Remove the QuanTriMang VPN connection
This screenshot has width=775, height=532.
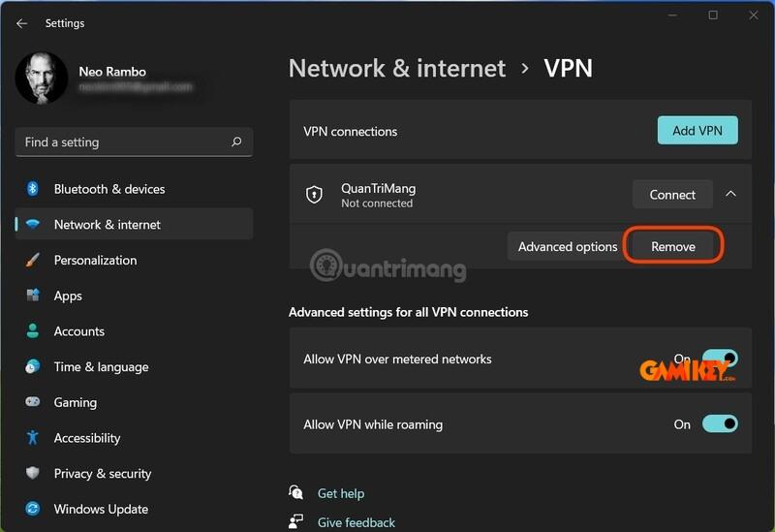click(672, 246)
